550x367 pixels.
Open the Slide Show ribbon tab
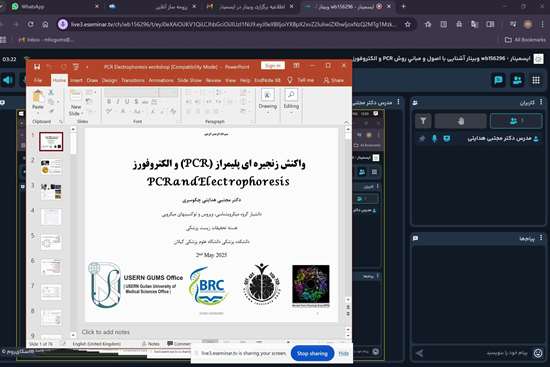pyautogui.click(x=189, y=80)
